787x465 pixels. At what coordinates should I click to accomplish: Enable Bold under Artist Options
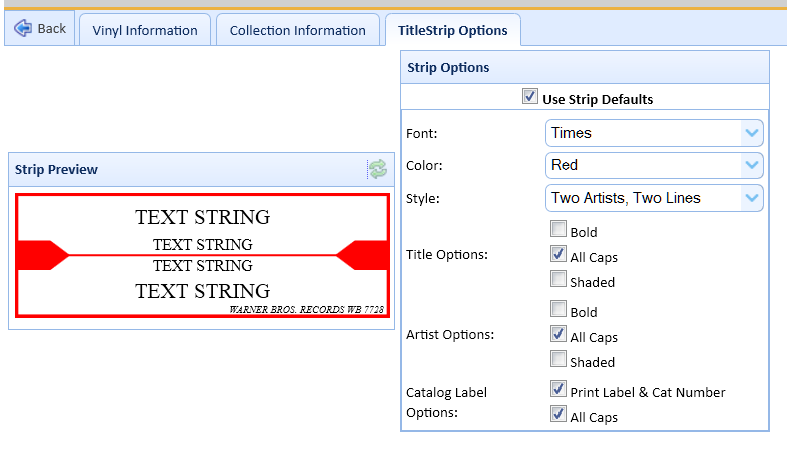(x=558, y=311)
